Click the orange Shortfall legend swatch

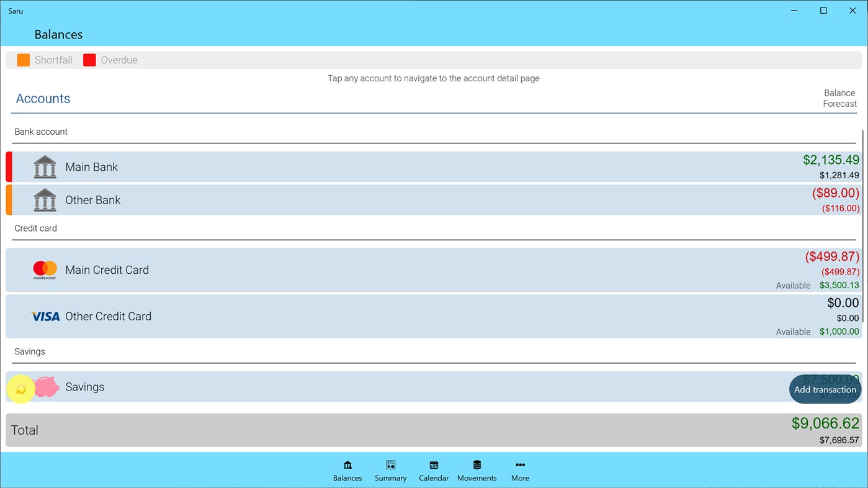coord(23,60)
